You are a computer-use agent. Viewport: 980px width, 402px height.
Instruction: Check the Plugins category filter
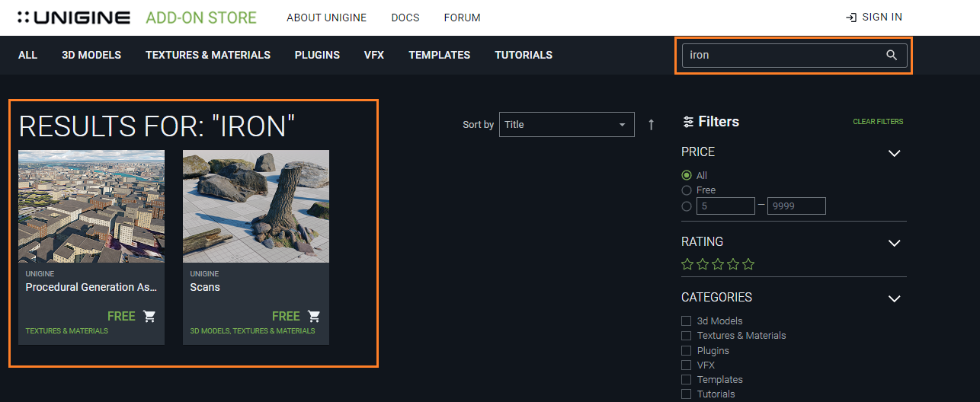(687, 350)
